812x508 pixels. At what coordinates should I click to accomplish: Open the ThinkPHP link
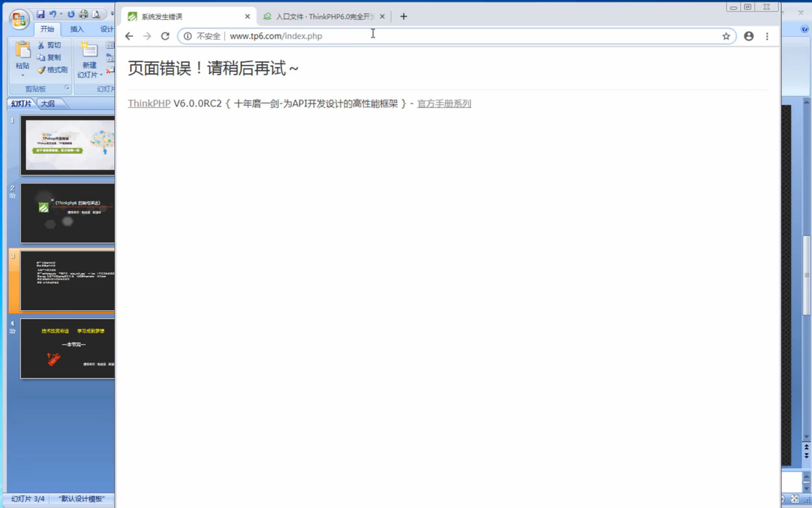coord(149,104)
